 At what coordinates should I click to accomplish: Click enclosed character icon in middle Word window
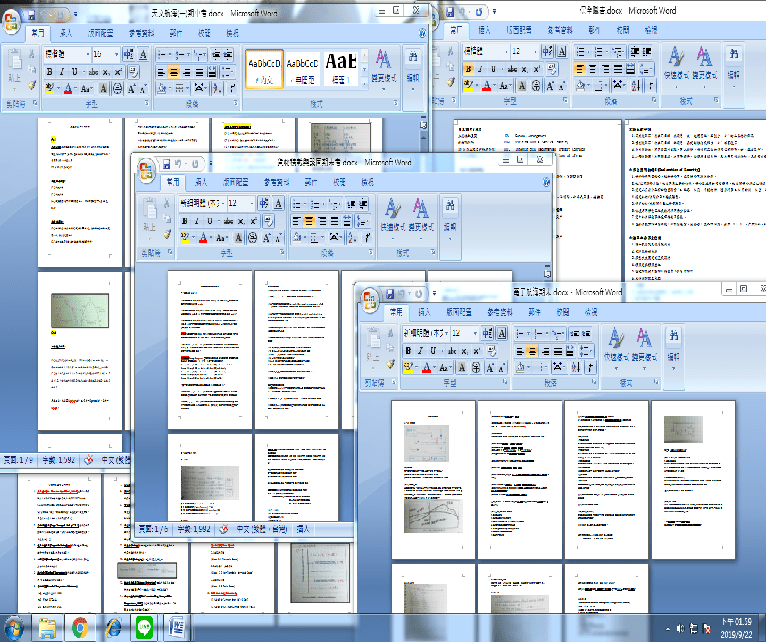pos(252,238)
